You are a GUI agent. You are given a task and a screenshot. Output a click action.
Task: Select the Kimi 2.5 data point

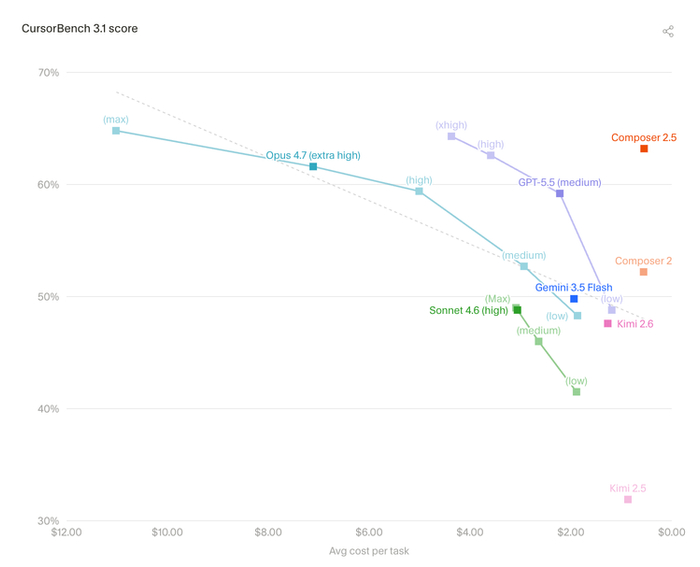point(628,499)
